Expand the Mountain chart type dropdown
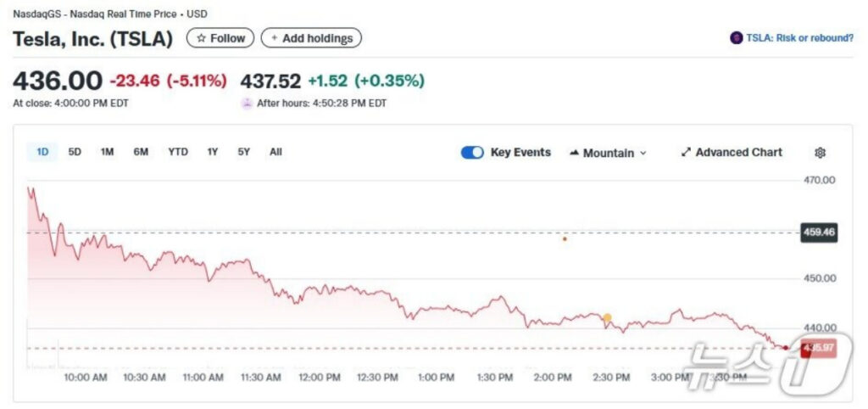Screen dimensions: 868x409 pyautogui.click(x=643, y=154)
